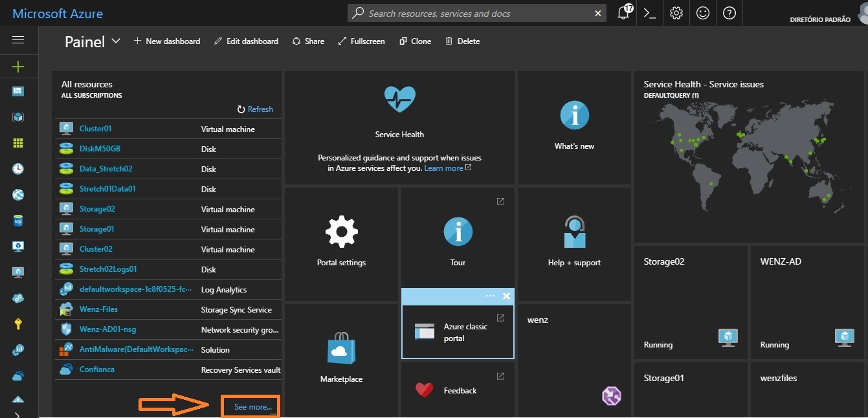Open the settings gear in the top bar
The height and width of the screenshot is (418, 868).
tap(676, 13)
